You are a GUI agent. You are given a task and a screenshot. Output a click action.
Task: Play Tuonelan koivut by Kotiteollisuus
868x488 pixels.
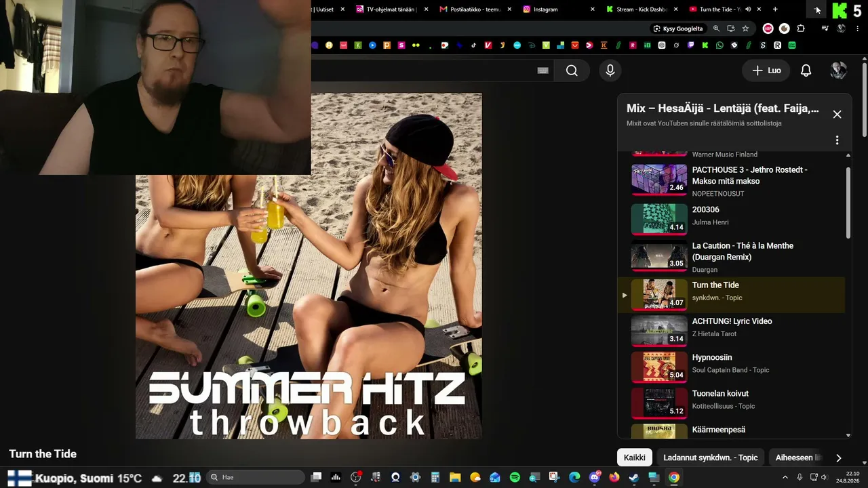[x=732, y=403]
